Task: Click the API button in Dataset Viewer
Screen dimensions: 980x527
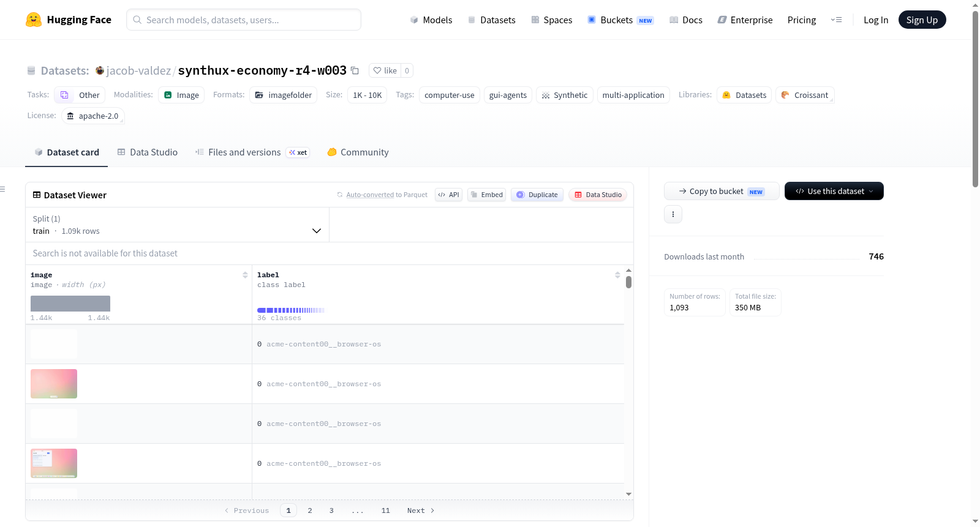Action: pyautogui.click(x=448, y=195)
